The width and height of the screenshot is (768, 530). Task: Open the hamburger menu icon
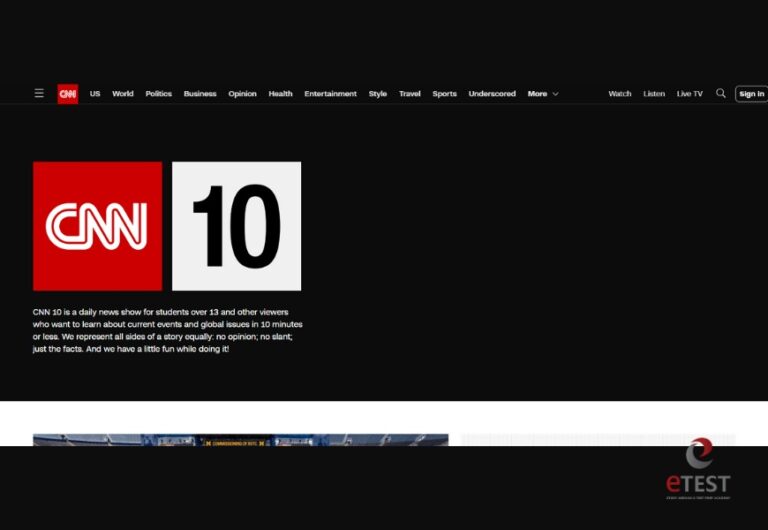(x=39, y=93)
